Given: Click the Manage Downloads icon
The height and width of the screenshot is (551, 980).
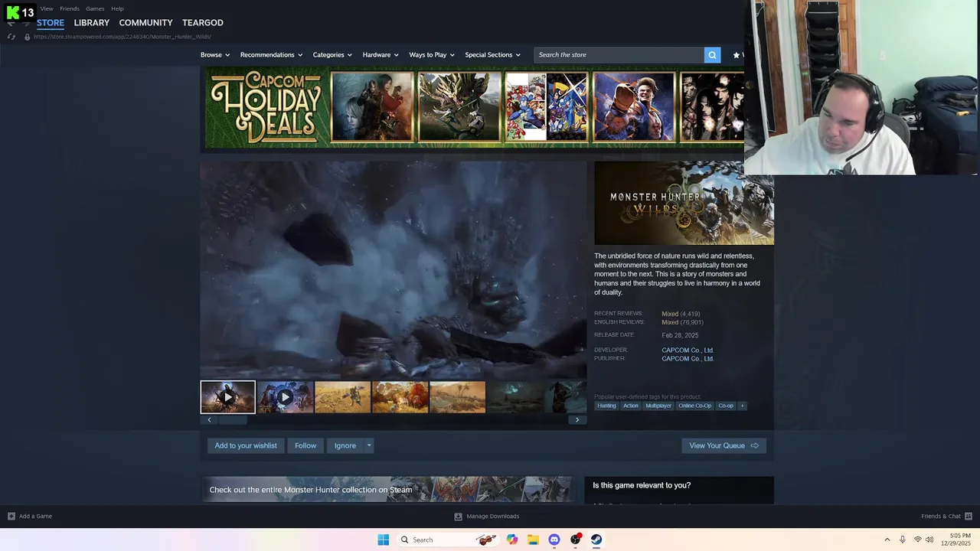Looking at the screenshot, I should 458,517.
